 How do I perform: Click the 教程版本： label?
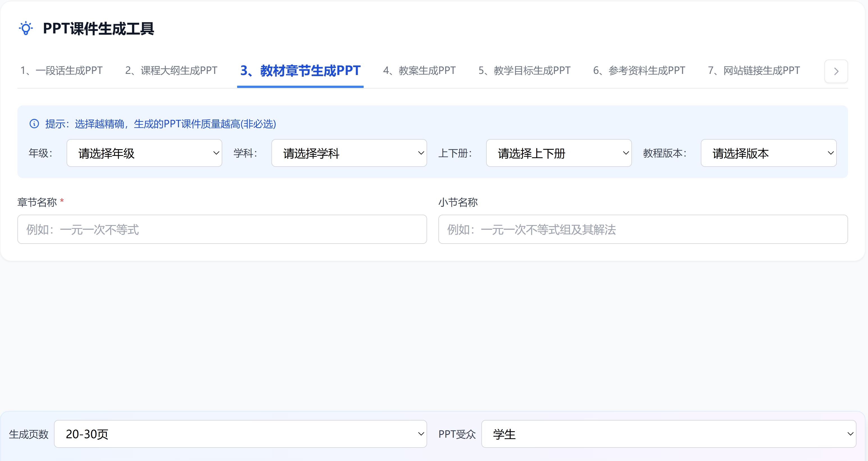coord(665,153)
